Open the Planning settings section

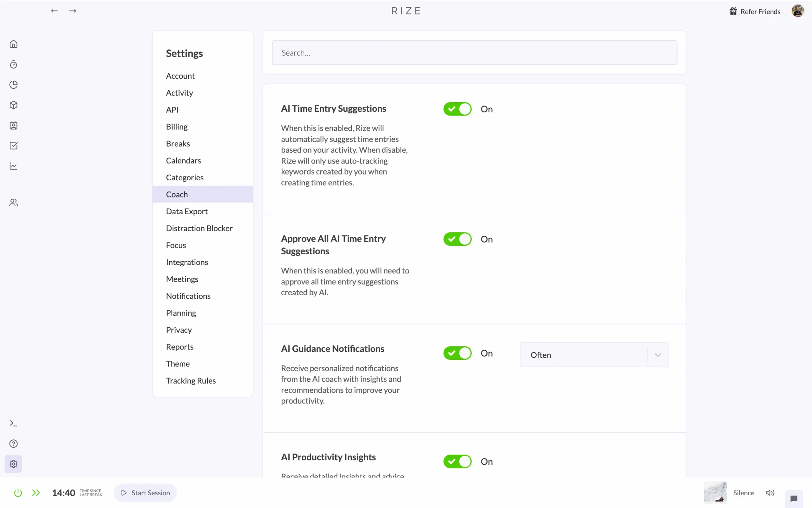click(x=203, y=313)
